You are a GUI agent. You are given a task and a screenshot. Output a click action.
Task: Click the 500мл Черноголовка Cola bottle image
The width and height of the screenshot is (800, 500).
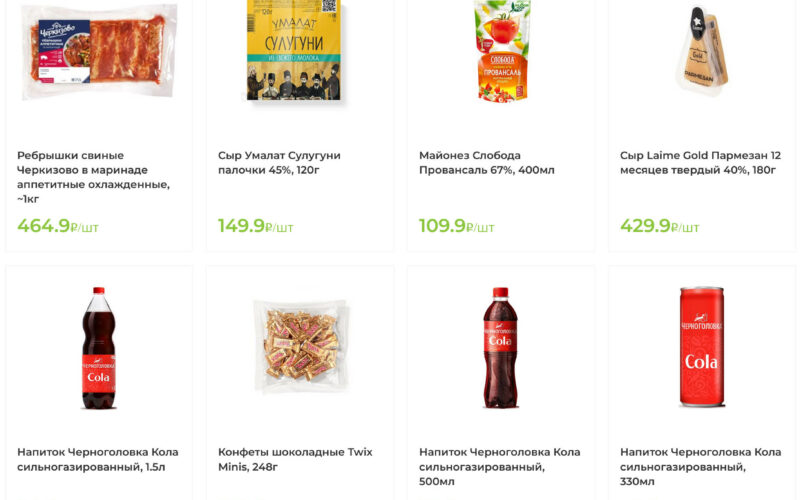click(x=500, y=348)
